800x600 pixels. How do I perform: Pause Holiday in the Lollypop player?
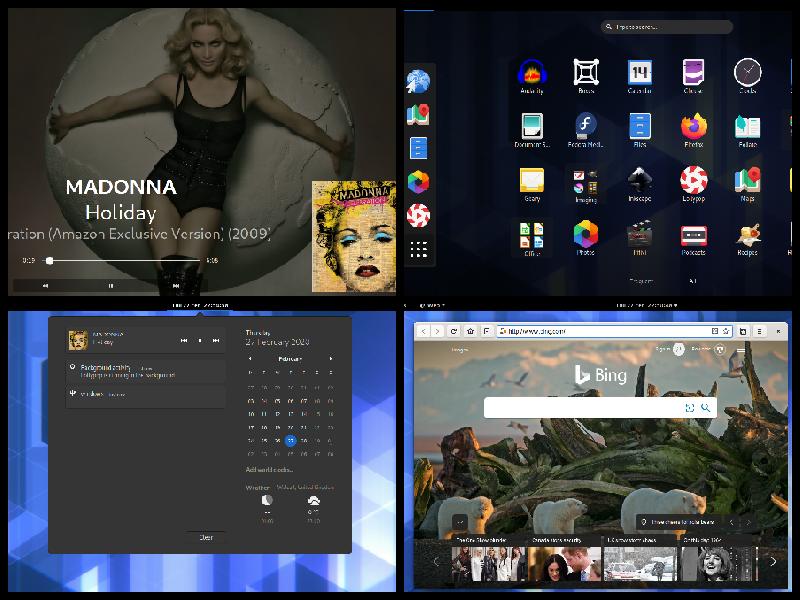coord(111,286)
